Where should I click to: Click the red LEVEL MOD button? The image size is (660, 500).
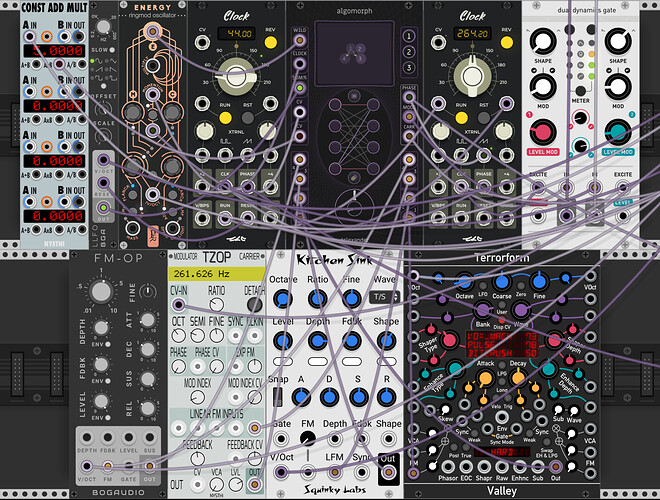click(x=543, y=152)
